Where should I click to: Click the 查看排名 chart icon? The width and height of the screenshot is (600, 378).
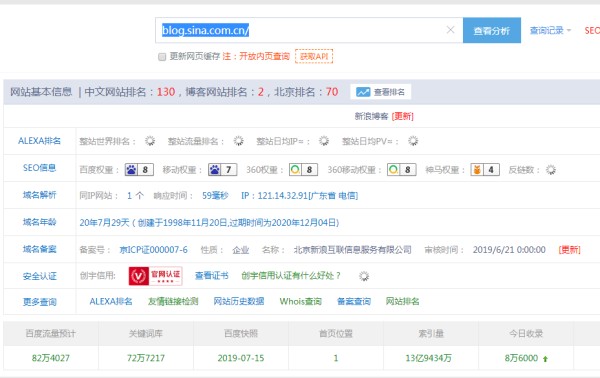(363, 92)
